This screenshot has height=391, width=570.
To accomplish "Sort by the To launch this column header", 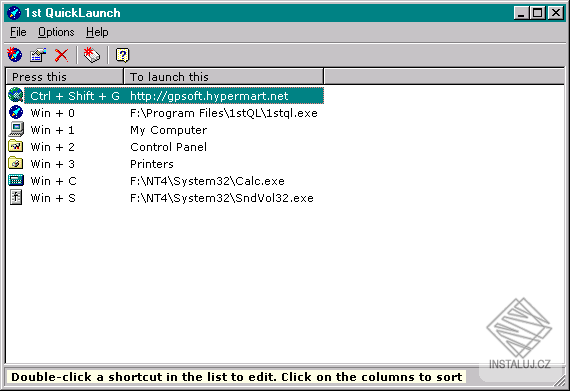I will click(224, 77).
